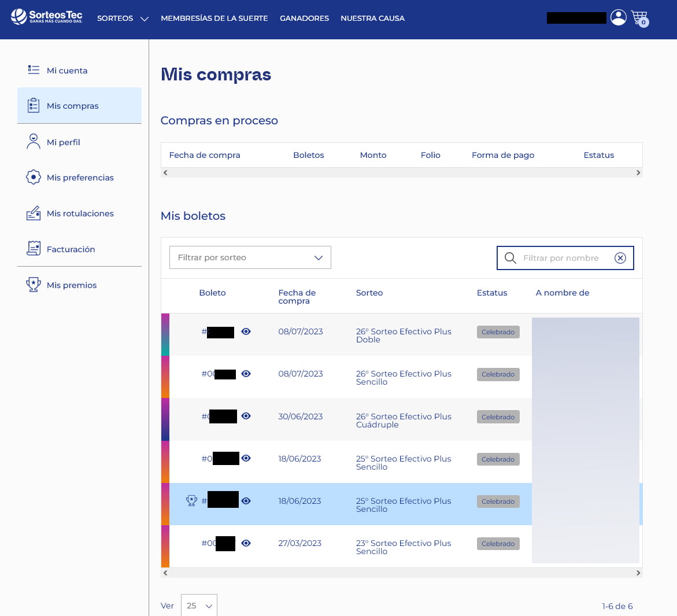Open the Ver 25 results-per-page dropdown

199,606
